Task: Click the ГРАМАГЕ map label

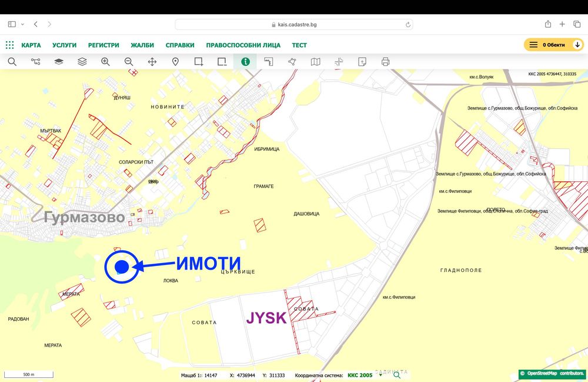Action: coord(263,186)
